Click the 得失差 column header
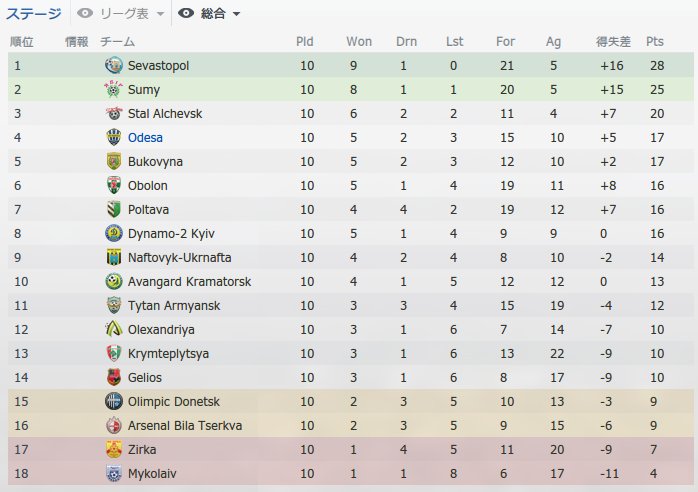Image resolution: width=698 pixels, height=492 pixels. (613, 41)
